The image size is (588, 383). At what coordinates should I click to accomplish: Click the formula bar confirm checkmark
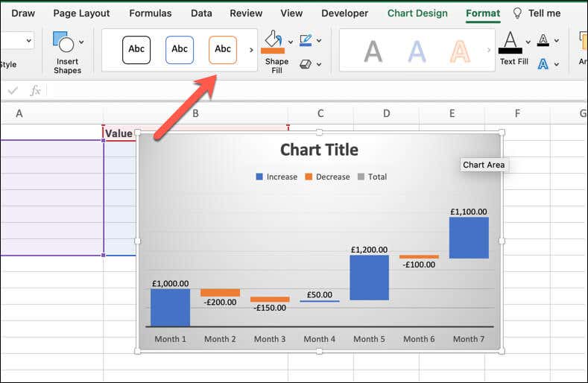(x=13, y=90)
